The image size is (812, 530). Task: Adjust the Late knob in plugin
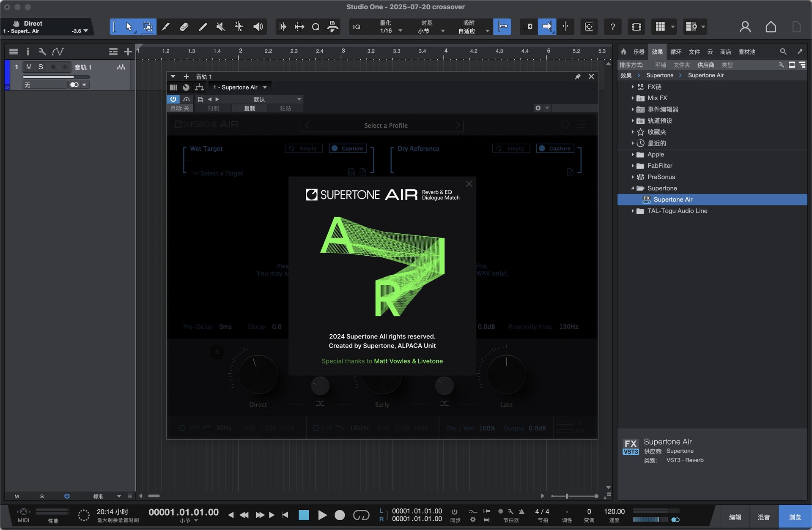(x=506, y=374)
